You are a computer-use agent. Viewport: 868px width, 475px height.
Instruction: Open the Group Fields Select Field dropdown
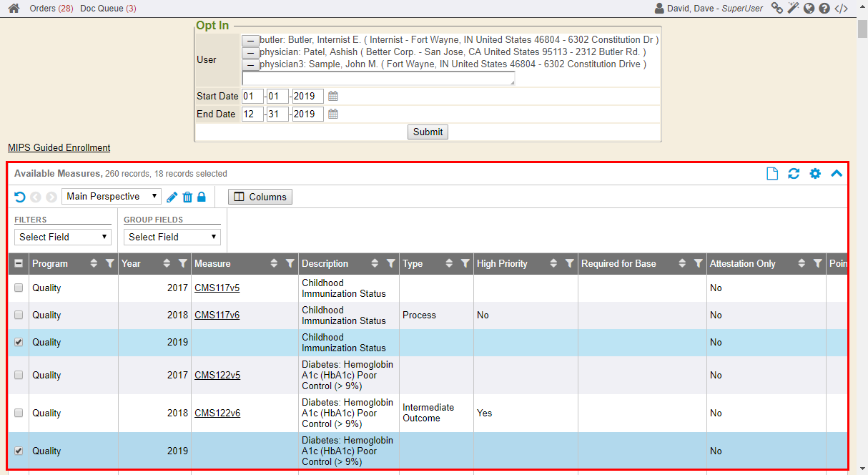pyautogui.click(x=172, y=237)
